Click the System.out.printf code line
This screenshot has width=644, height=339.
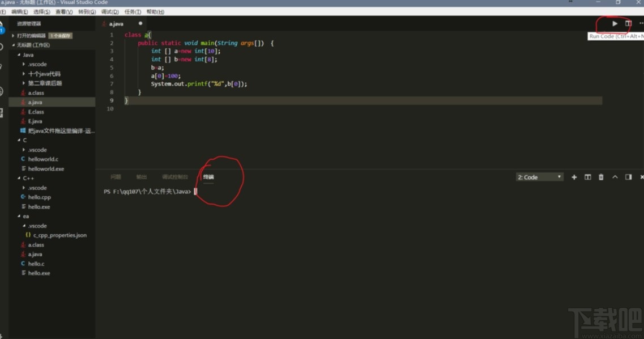coord(199,84)
